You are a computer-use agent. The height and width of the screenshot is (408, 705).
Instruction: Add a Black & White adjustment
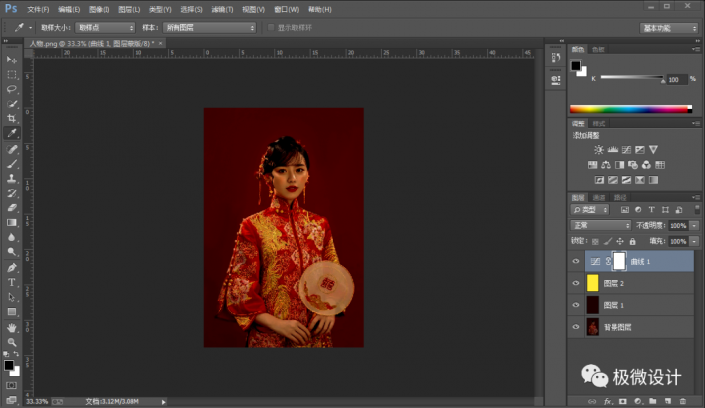tap(620, 165)
